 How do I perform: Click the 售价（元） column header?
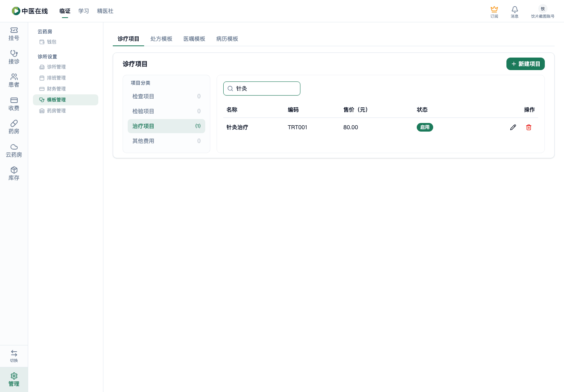(356, 110)
